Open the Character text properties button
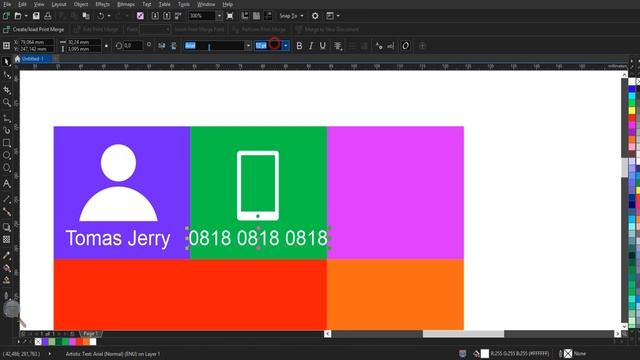 [x=379, y=46]
